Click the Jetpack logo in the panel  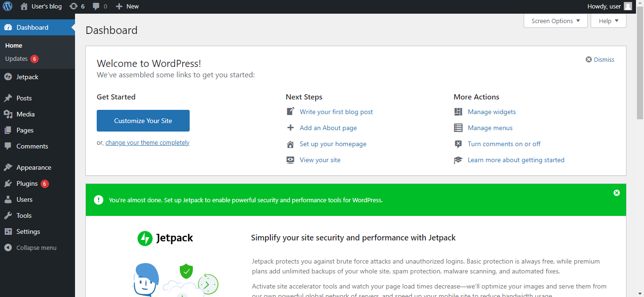pos(165,238)
